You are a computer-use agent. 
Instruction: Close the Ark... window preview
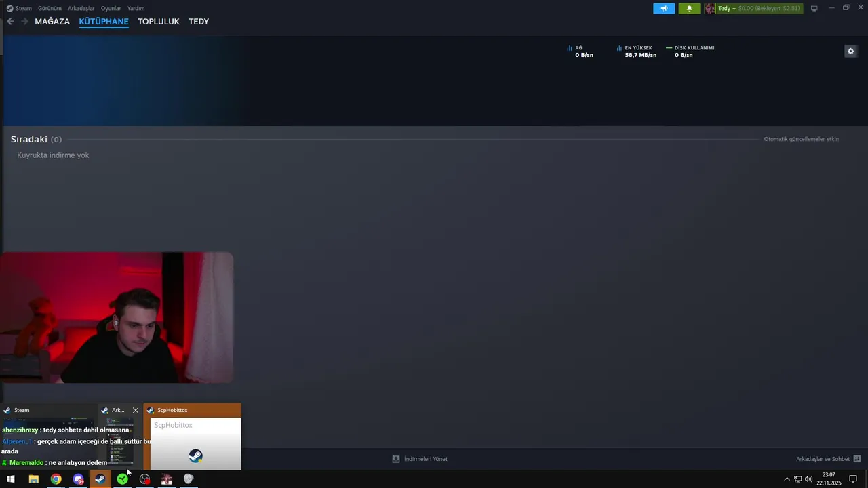[136, 410]
